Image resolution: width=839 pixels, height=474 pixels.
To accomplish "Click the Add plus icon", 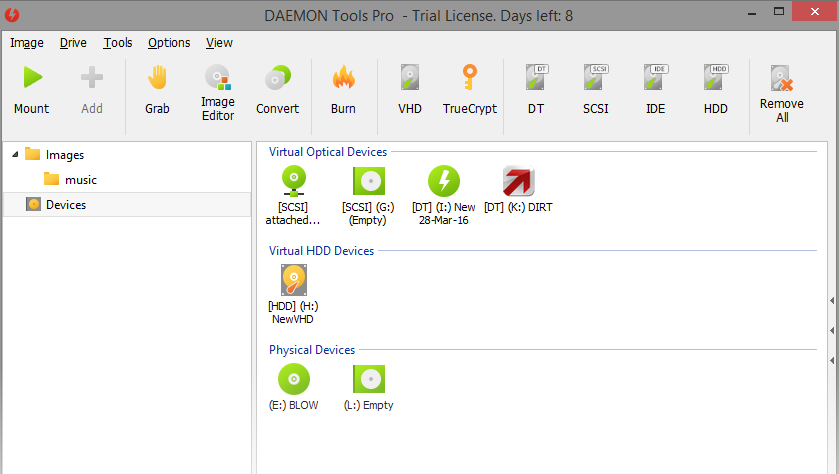I will coord(92,78).
